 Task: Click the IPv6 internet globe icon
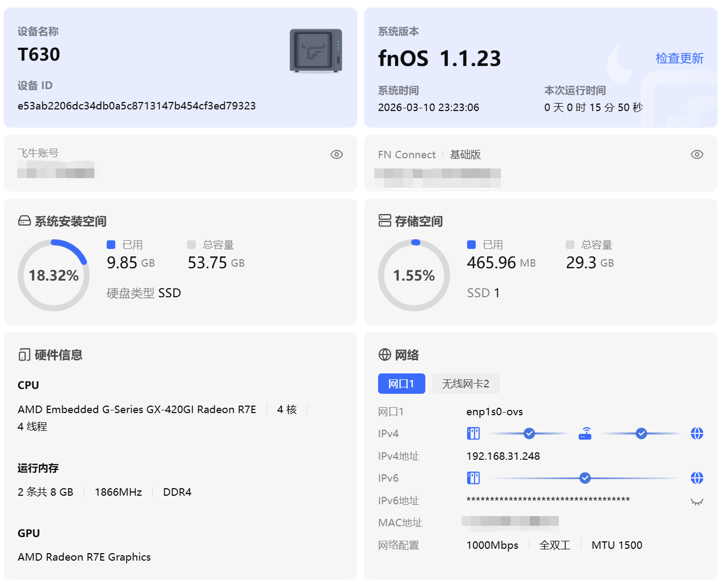tap(697, 478)
